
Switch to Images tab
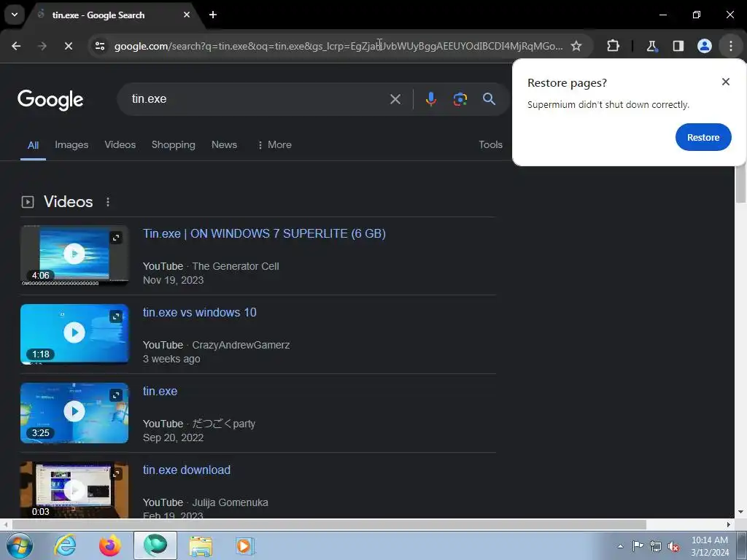click(x=71, y=145)
